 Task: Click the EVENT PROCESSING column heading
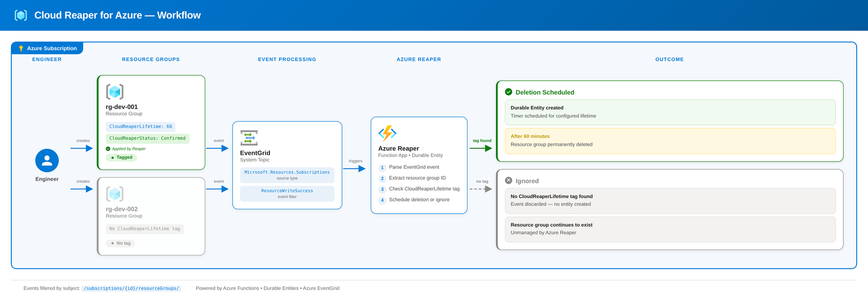287,59
